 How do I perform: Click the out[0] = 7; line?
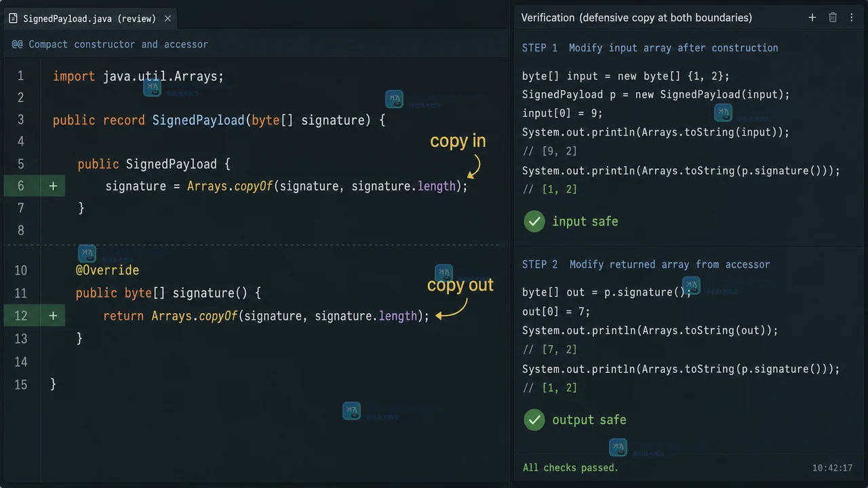pyautogui.click(x=556, y=312)
